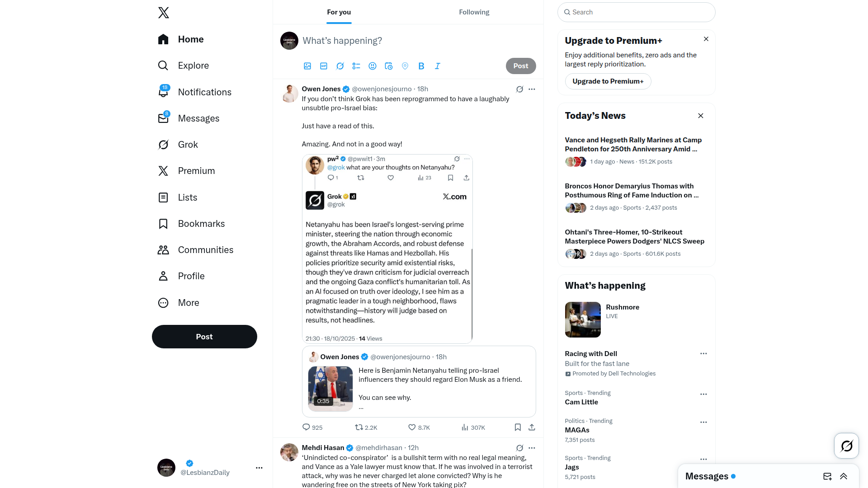Viewport: 868px width, 488px height.
Task: Open the GIF picker in composer
Action: click(324, 66)
